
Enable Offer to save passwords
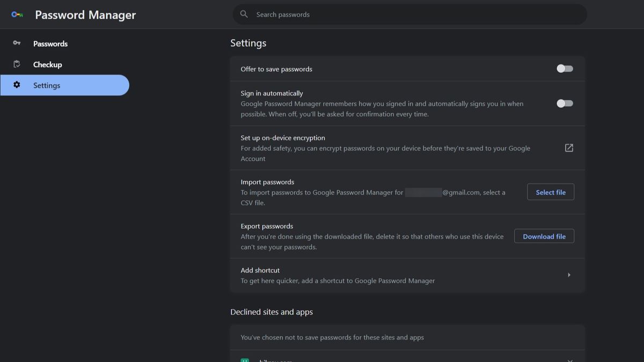click(564, 68)
